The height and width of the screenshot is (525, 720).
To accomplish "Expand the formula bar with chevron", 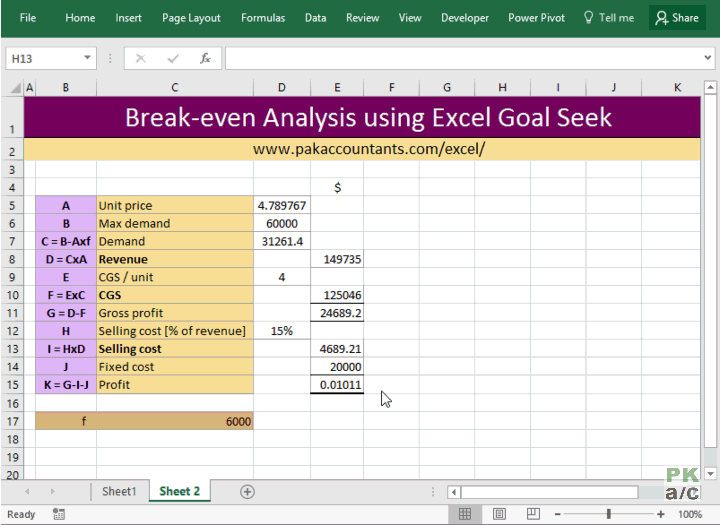I will pyautogui.click(x=707, y=58).
